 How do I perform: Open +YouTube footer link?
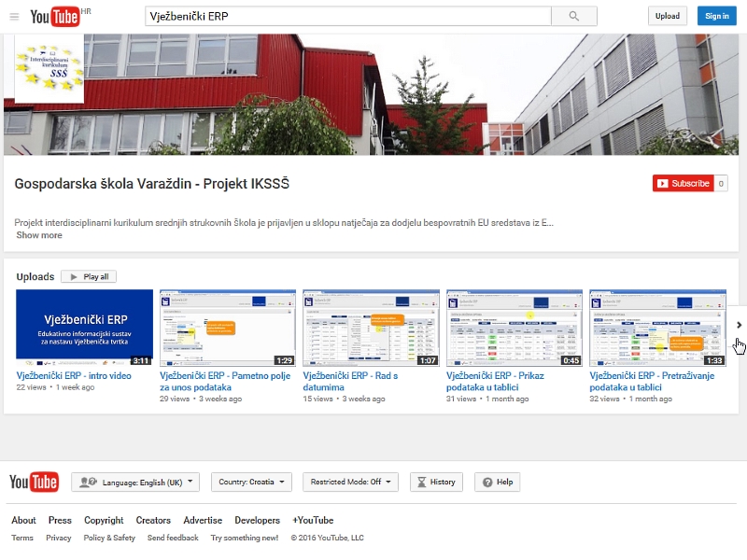point(313,521)
